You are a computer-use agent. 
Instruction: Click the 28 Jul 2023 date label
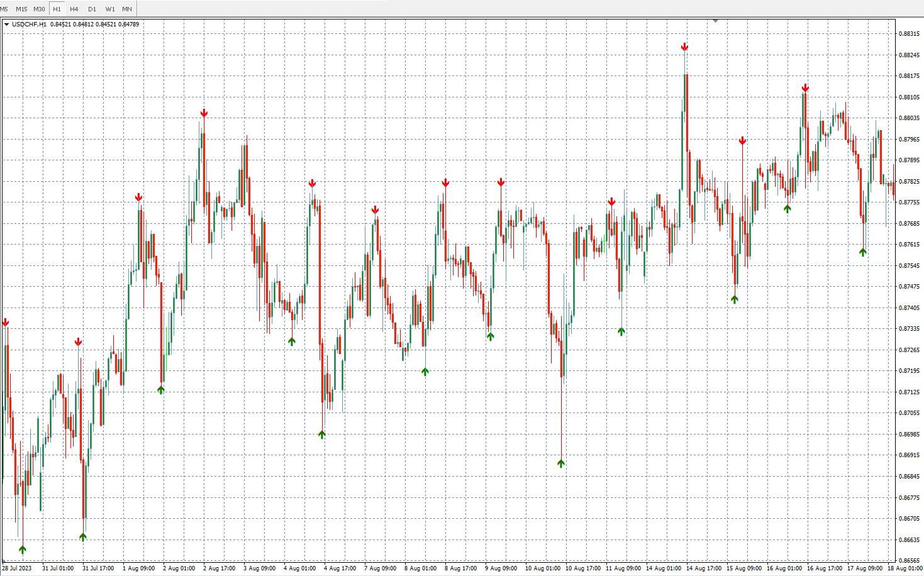tap(16, 568)
